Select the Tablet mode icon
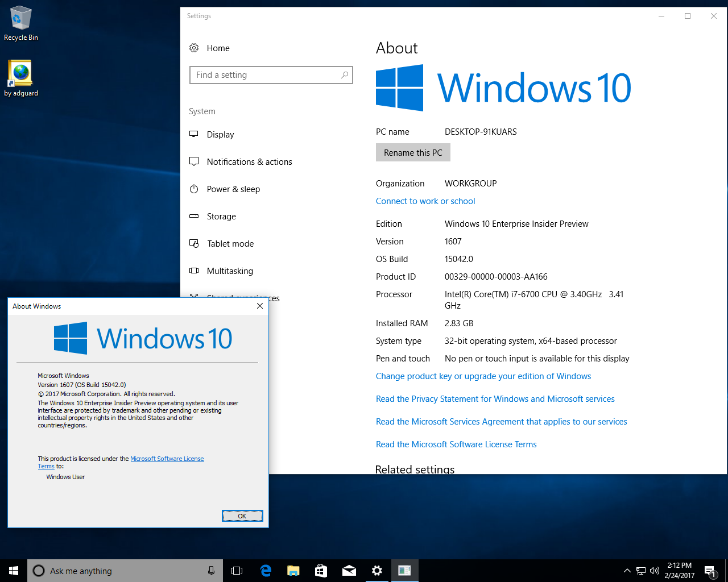The image size is (728, 582). tap(194, 243)
